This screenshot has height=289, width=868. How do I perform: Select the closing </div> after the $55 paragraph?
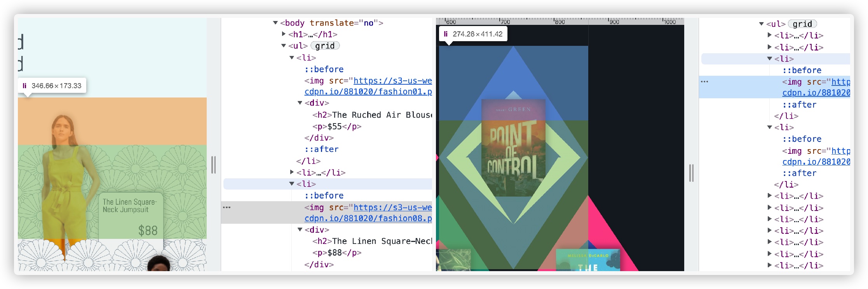[x=319, y=138]
